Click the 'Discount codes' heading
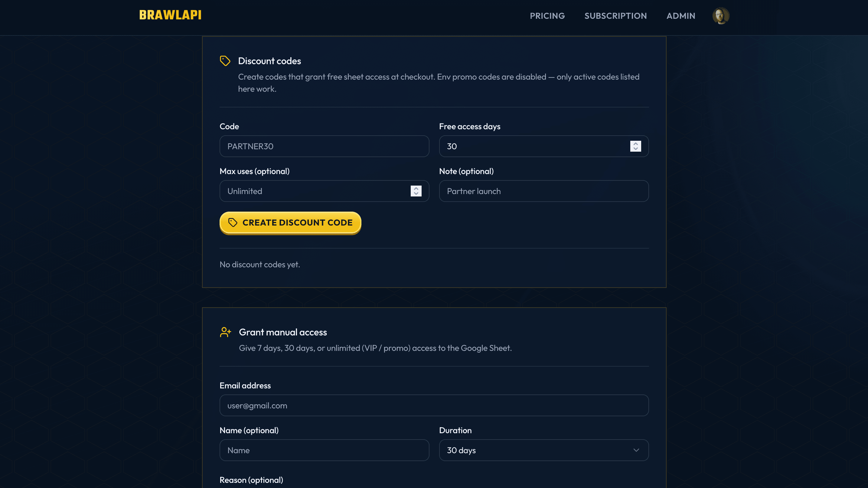Screen dimensions: 868x488 click(x=269, y=61)
